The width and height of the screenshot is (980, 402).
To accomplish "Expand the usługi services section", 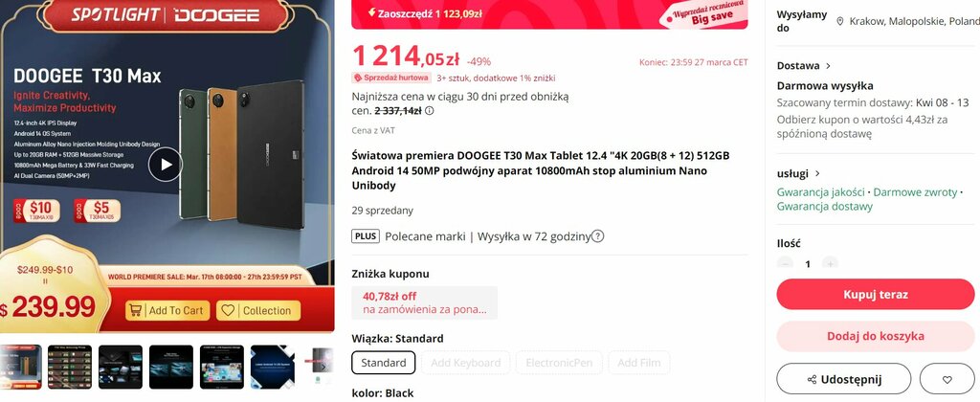I will [799, 173].
